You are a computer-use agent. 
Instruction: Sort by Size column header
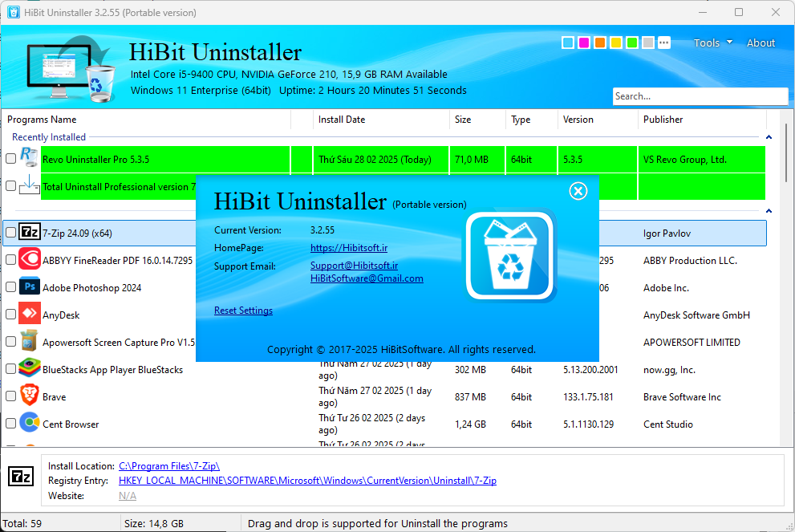(477, 120)
